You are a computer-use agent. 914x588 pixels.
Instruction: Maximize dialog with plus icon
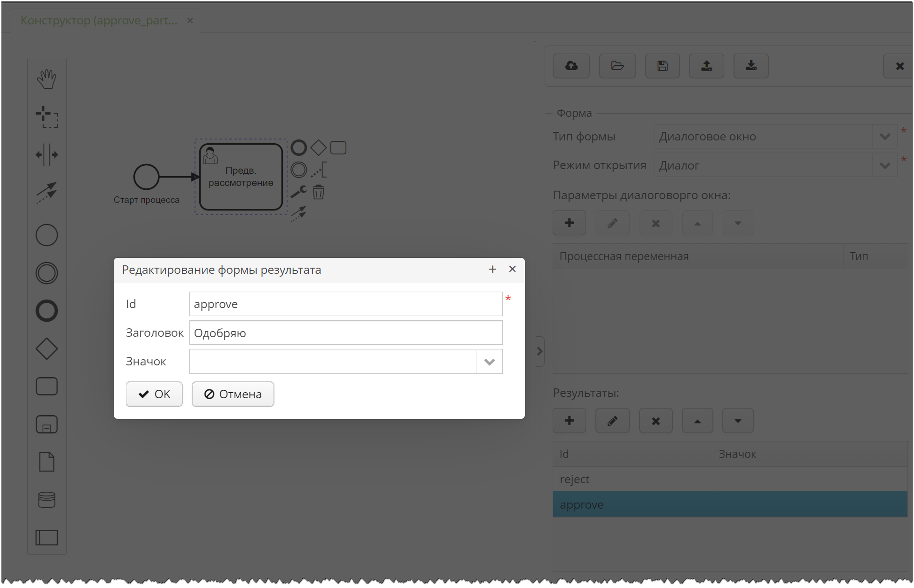click(x=492, y=269)
